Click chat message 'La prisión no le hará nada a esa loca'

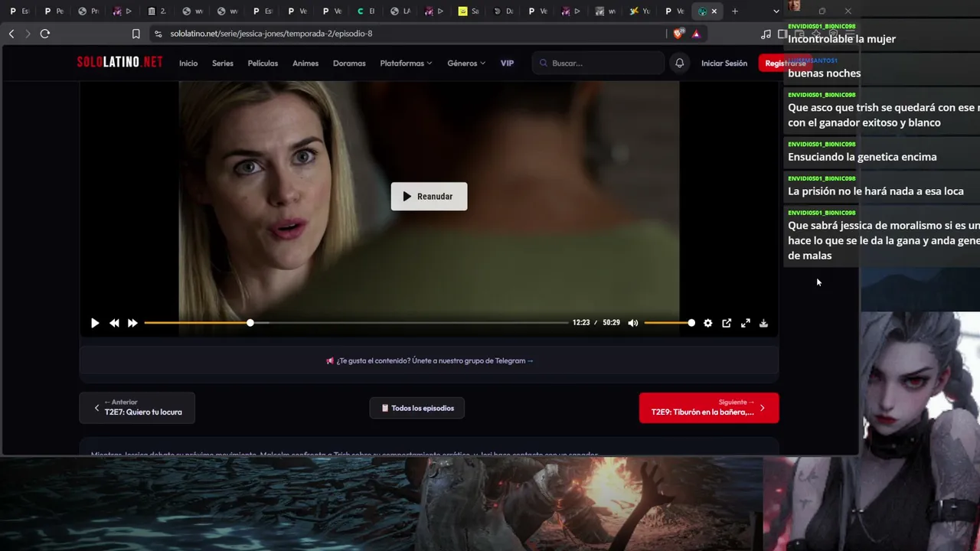tap(876, 191)
